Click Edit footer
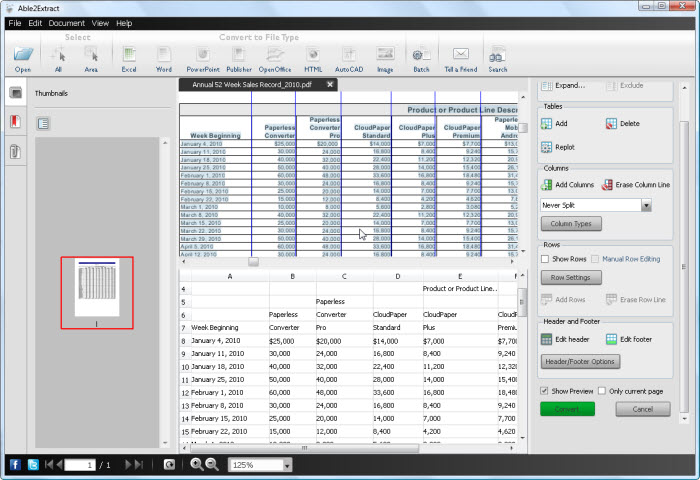700x480 pixels. point(629,339)
